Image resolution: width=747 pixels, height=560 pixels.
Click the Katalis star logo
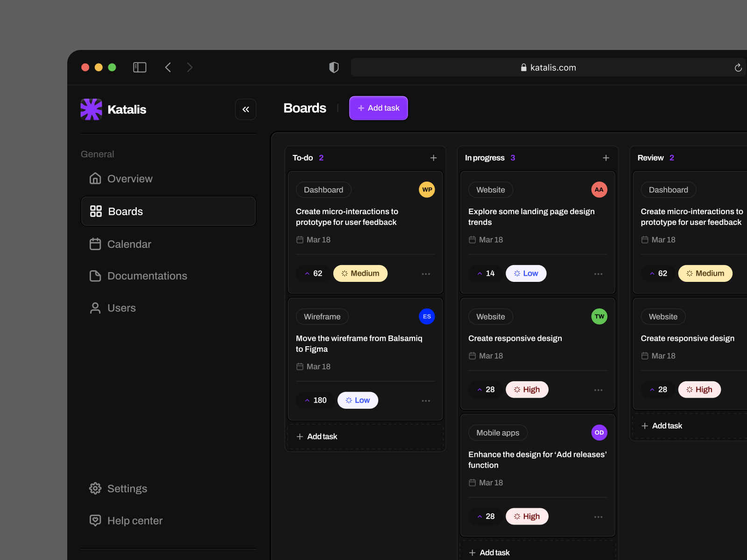(x=91, y=109)
